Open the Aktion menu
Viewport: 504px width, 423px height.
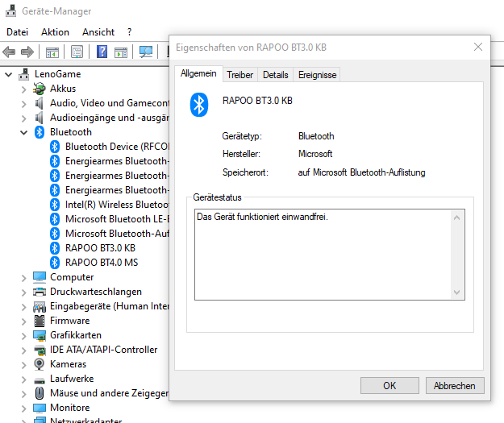pos(55,32)
